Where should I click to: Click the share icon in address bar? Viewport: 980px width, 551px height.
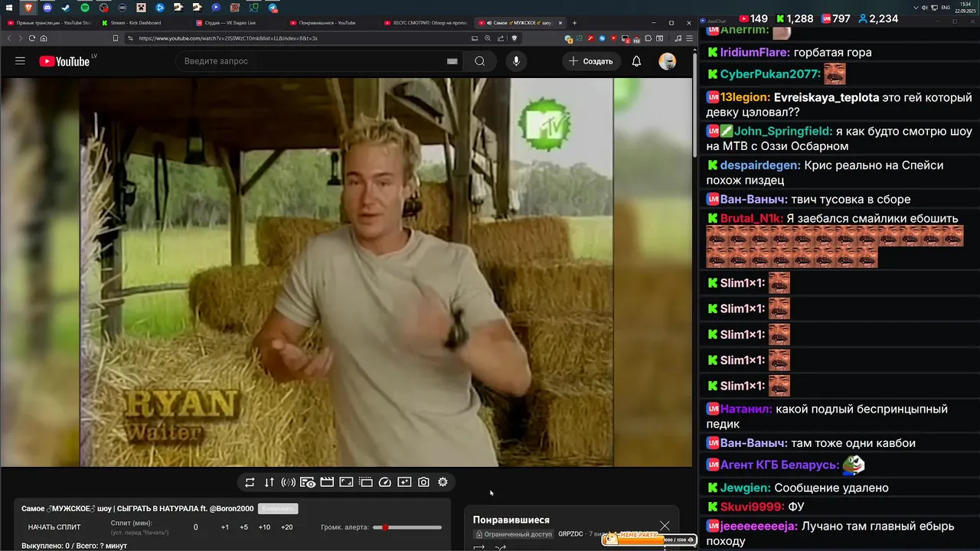(x=501, y=38)
